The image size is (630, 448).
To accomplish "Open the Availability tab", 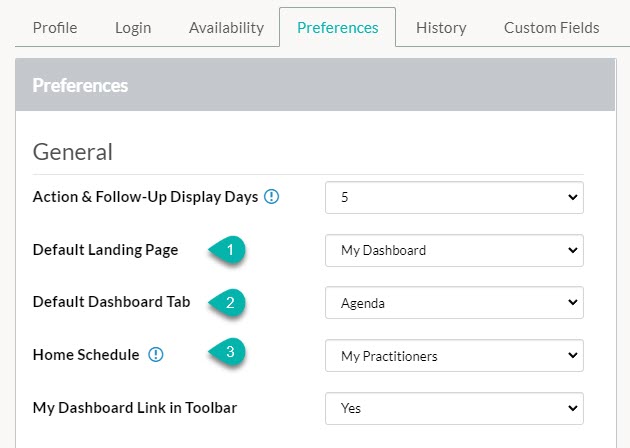I will (x=226, y=28).
